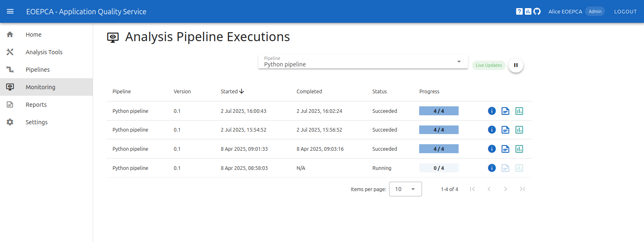
Task: Pause live updates
Action: coord(516,65)
